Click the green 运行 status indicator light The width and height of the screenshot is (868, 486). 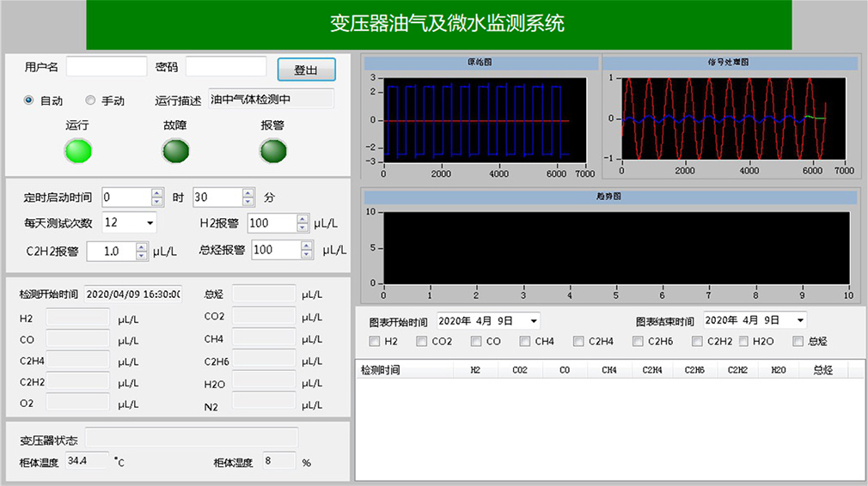[x=79, y=151]
